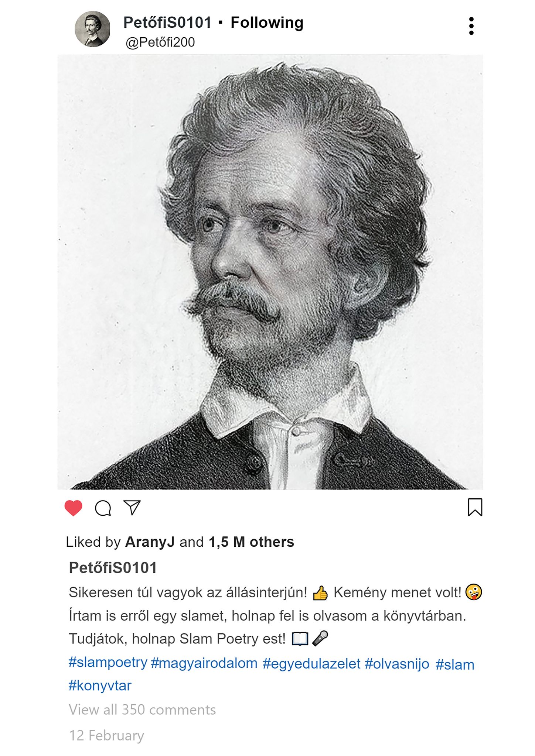Open the #egyedulazelet hashtag
535x756 pixels.
tap(311, 663)
